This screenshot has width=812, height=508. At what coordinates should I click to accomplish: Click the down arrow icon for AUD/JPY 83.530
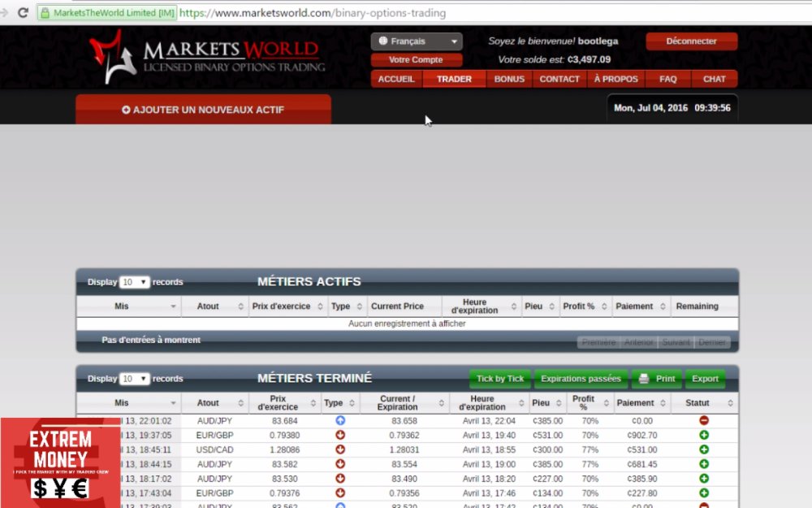click(x=340, y=479)
